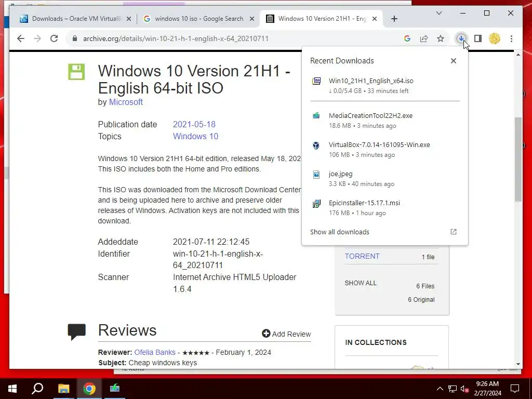Open the Chrome three-dot menu

[511, 38]
